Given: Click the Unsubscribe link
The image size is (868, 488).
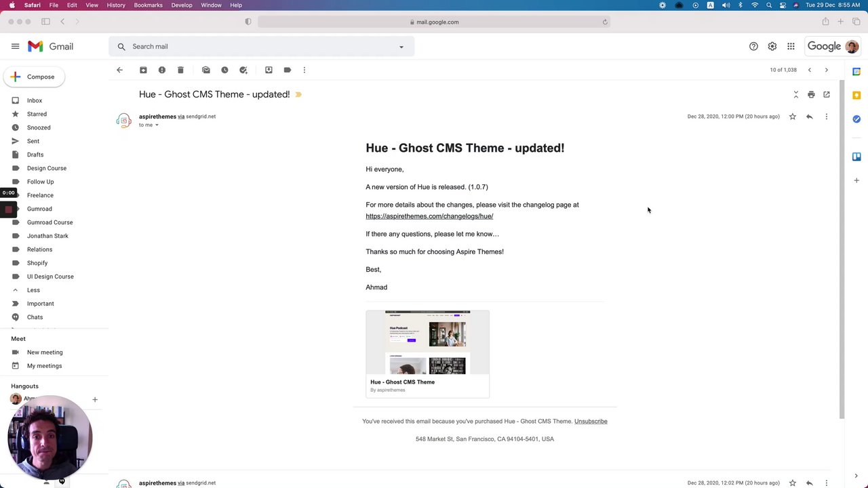Looking at the screenshot, I should 591,421.
